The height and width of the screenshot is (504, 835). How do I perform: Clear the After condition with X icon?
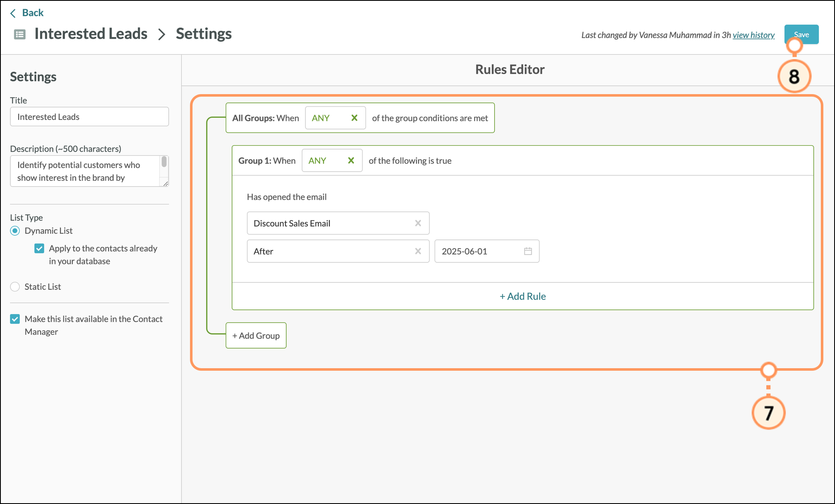tap(418, 251)
